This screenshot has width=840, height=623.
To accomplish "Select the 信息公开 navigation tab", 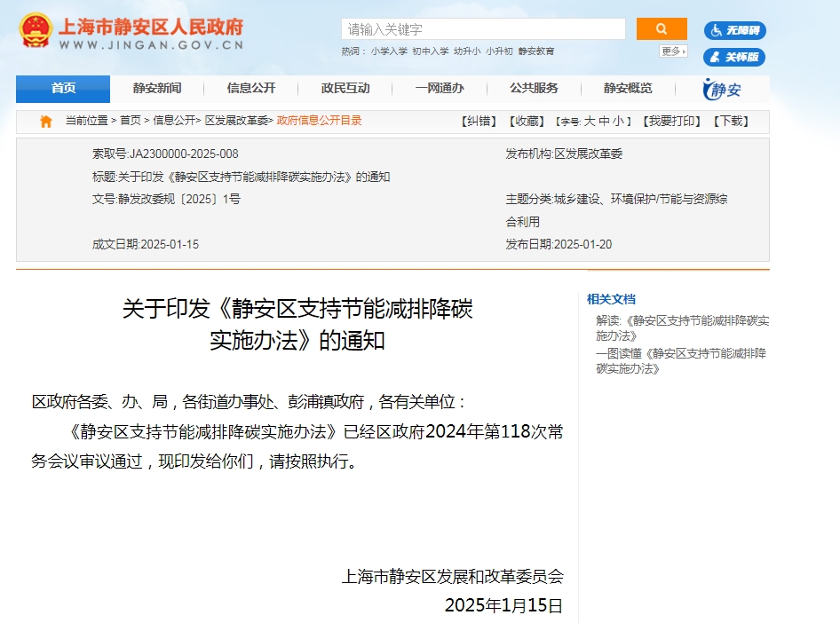I will 251,88.
